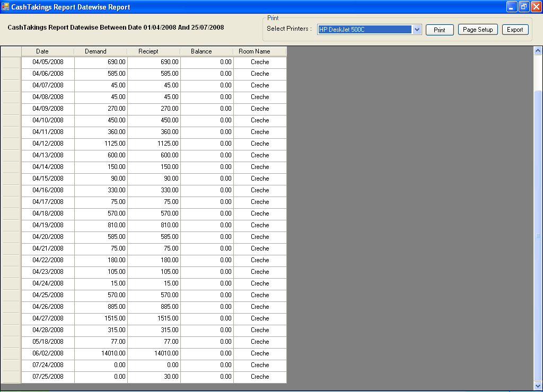543x392 pixels.
Task: Click the Demand value 90.00
Action: pos(101,179)
